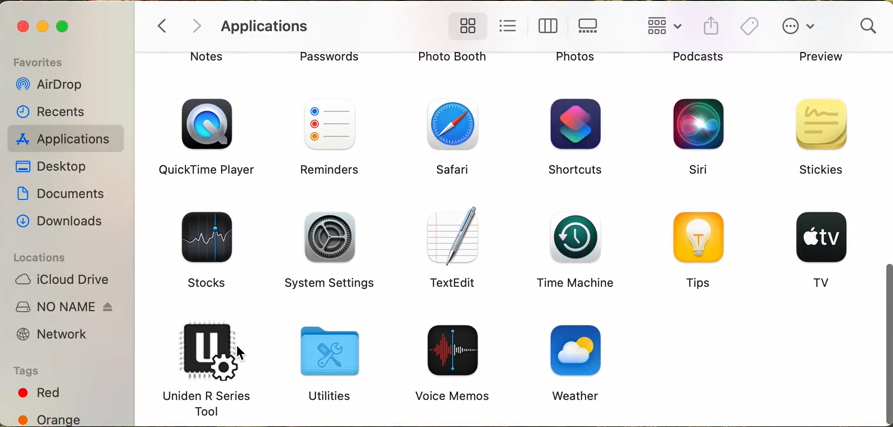This screenshot has height=427, width=893.
Task: Open the Reminders app icon
Action: click(x=330, y=124)
